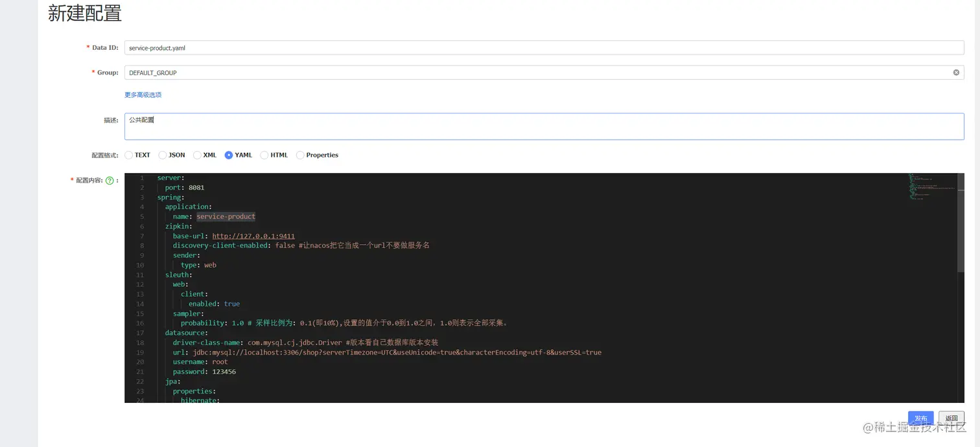This screenshot has width=980, height=447.
Task: Select the XML format radio button
Action: click(x=197, y=155)
